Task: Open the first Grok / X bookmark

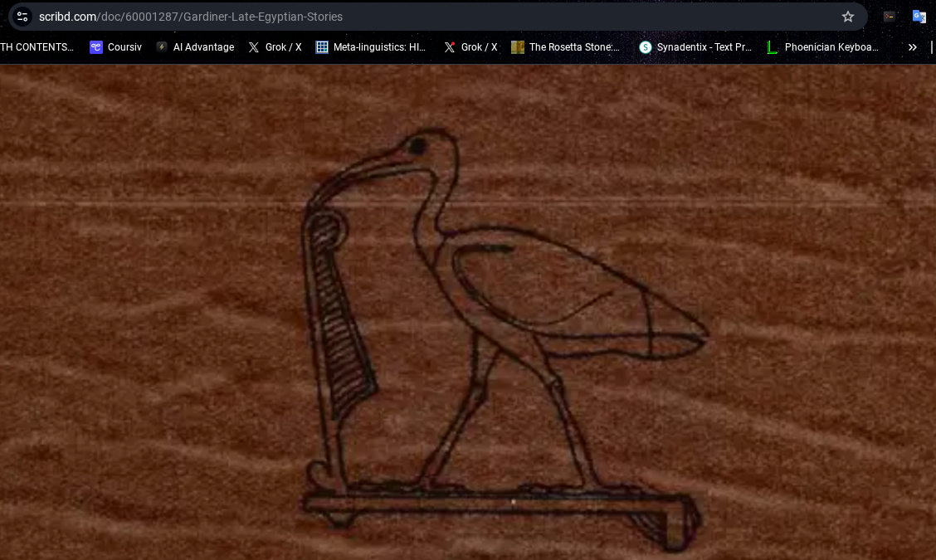Action: click(275, 47)
